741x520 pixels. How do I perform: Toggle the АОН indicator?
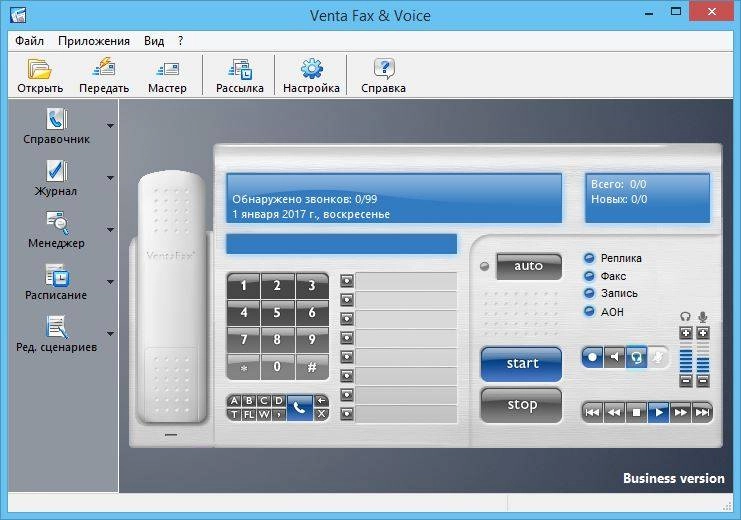(589, 312)
